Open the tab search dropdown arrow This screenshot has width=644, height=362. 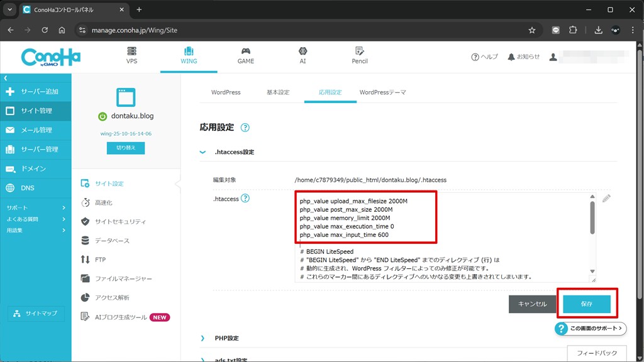(x=9, y=9)
